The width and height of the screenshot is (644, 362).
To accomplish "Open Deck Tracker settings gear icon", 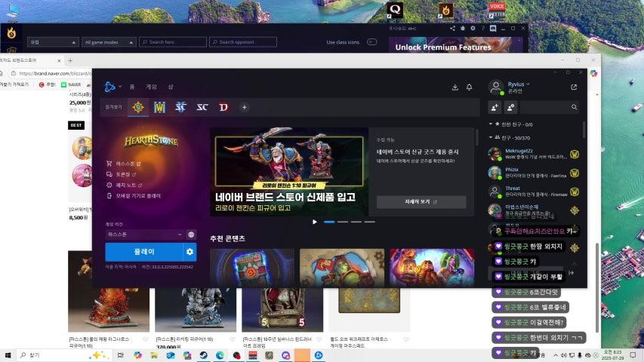I will pos(473,29).
